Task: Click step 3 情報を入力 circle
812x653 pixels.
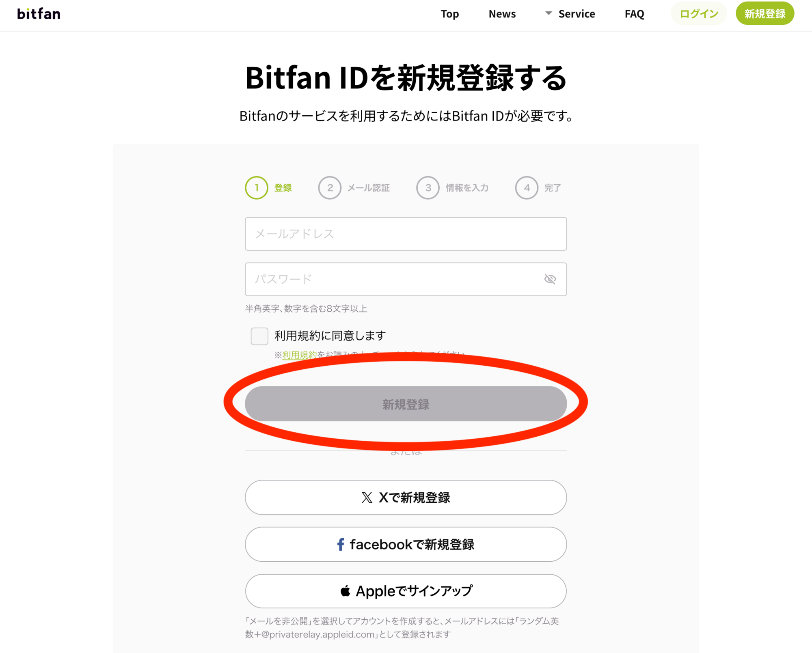Action: [428, 188]
